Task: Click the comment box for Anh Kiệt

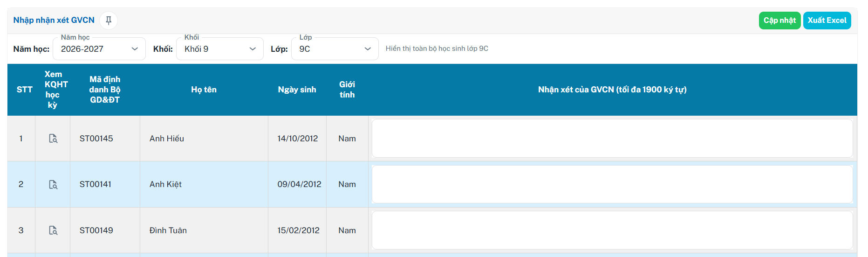Action: (x=612, y=184)
